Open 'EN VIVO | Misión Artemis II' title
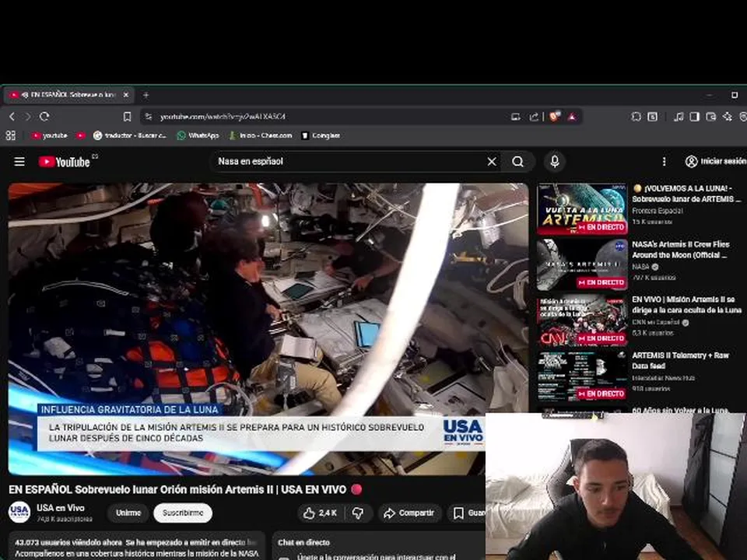Screen dimensions: 747x560 click(686, 305)
